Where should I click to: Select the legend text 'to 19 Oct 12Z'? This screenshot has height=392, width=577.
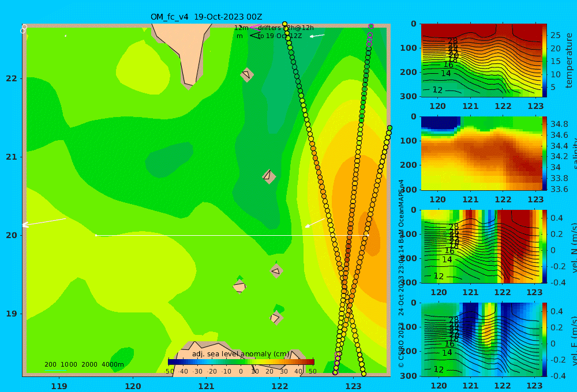coord(280,36)
